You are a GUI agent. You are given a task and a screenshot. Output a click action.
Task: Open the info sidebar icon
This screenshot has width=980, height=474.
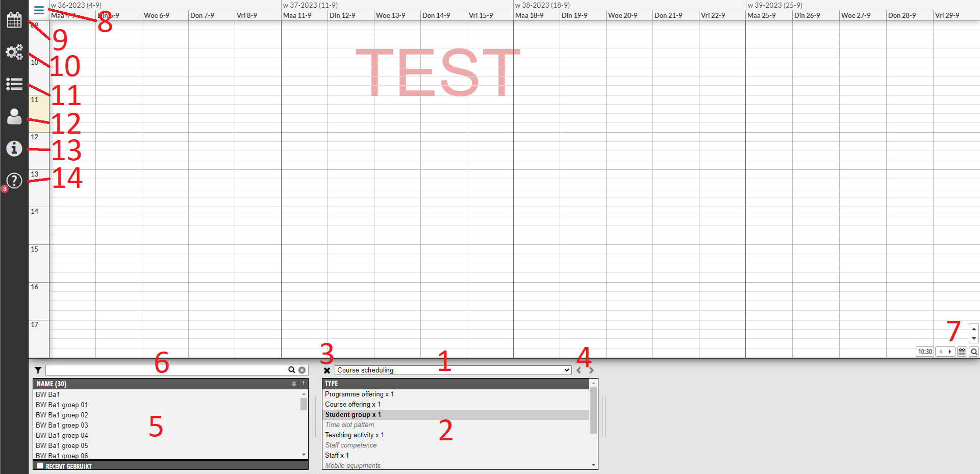click(x=14, y=148)
